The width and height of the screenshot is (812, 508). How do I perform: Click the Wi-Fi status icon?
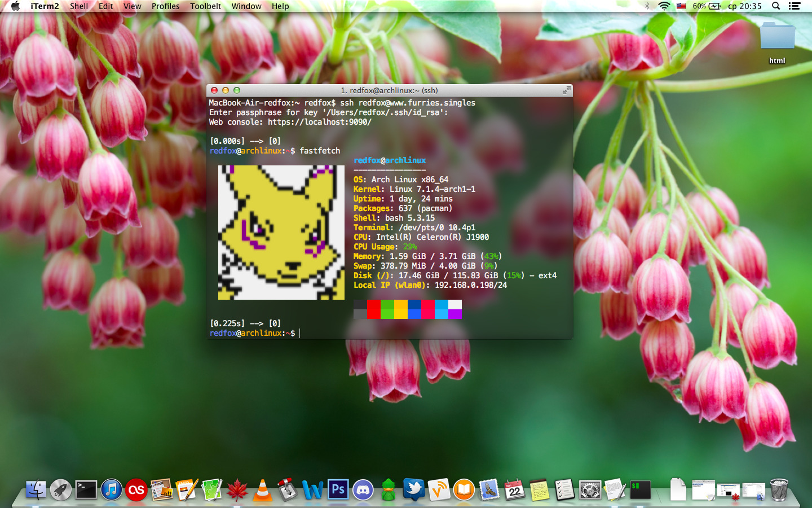664,6
